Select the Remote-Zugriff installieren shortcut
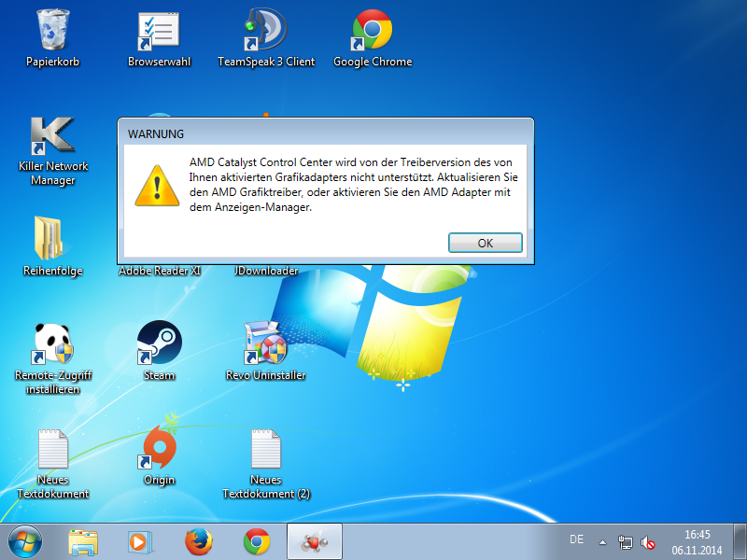The height and width of the screenshot is (560, 747). point(53,343)
